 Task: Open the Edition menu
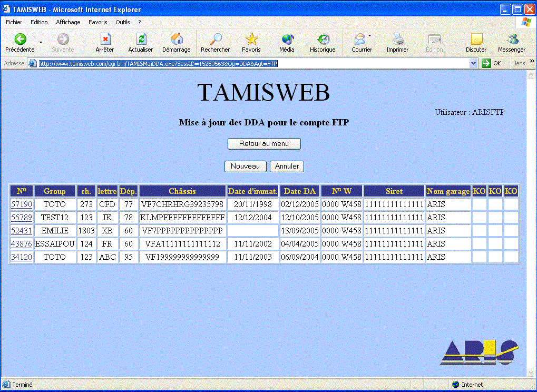[x=39, y=22]
